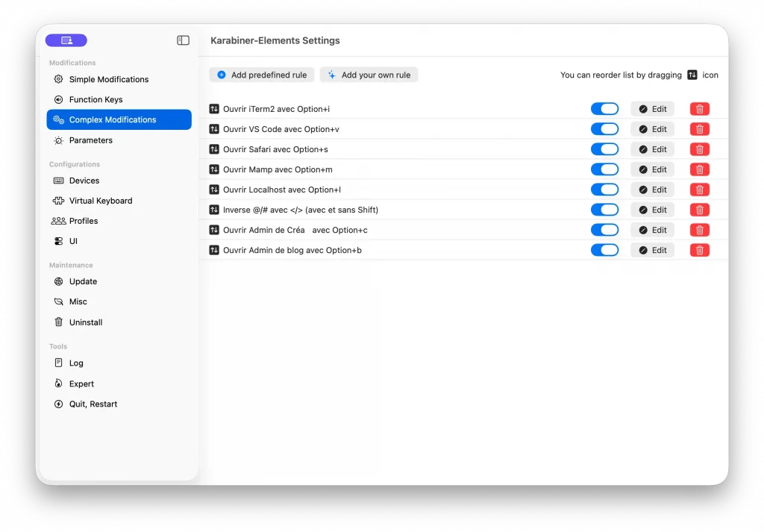Click Add your own rule
This screenshot has height=532, width=764.
pos(369,75)
